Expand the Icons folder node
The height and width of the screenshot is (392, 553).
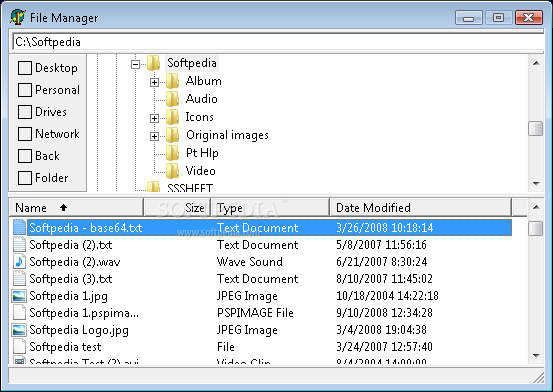154,118
